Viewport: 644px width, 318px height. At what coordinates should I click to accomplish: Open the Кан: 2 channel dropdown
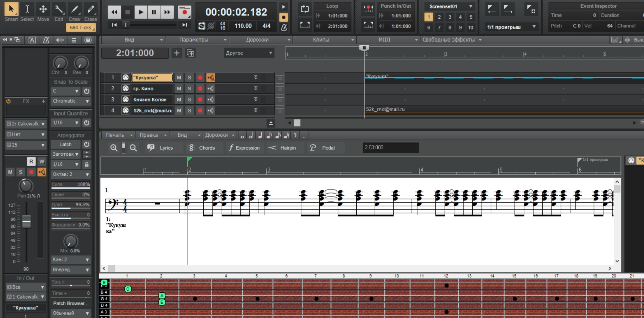click(71, 260)
